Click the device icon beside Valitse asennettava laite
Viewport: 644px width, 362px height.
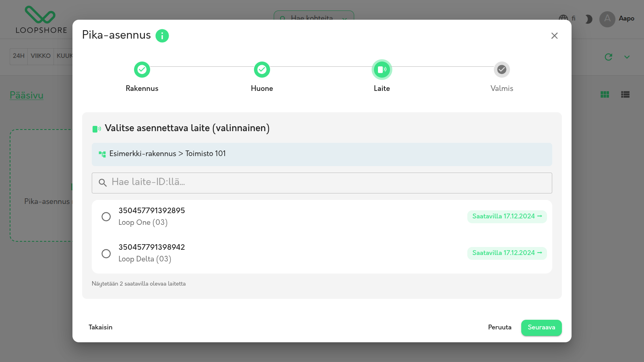point(97,129)
